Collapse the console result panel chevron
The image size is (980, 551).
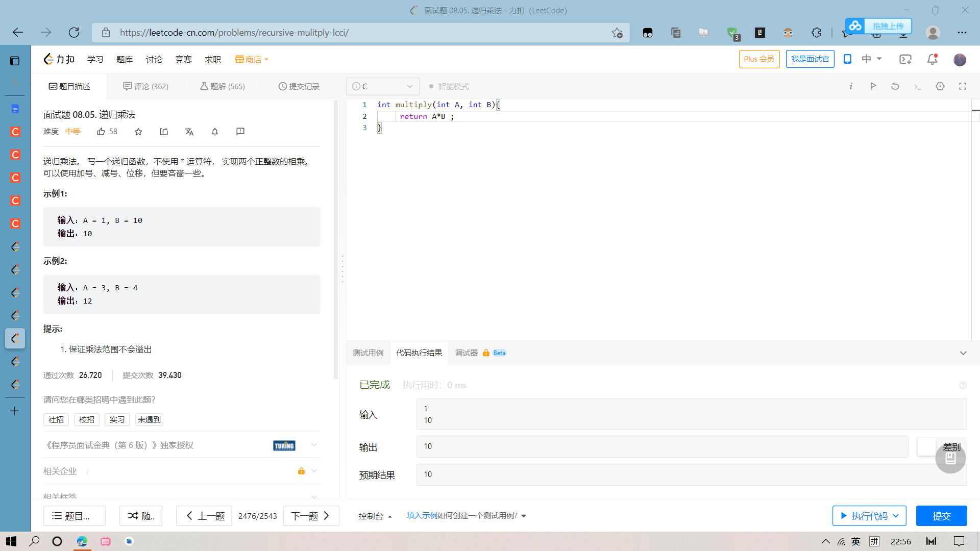(963, 353)
